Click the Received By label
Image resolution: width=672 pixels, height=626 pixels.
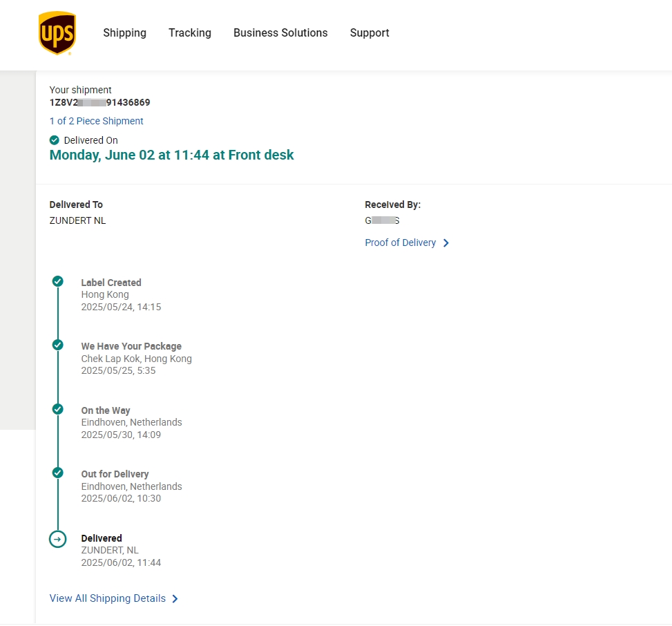(392, 205)
